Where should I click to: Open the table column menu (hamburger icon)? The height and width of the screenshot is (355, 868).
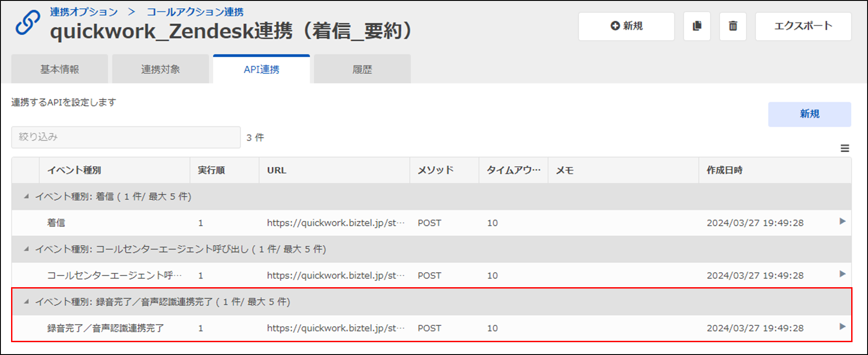coord(845,148)
